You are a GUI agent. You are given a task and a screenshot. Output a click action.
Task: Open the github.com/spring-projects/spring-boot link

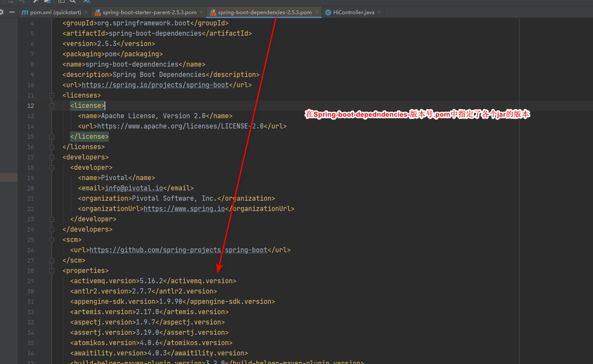[x=178, y=250]
